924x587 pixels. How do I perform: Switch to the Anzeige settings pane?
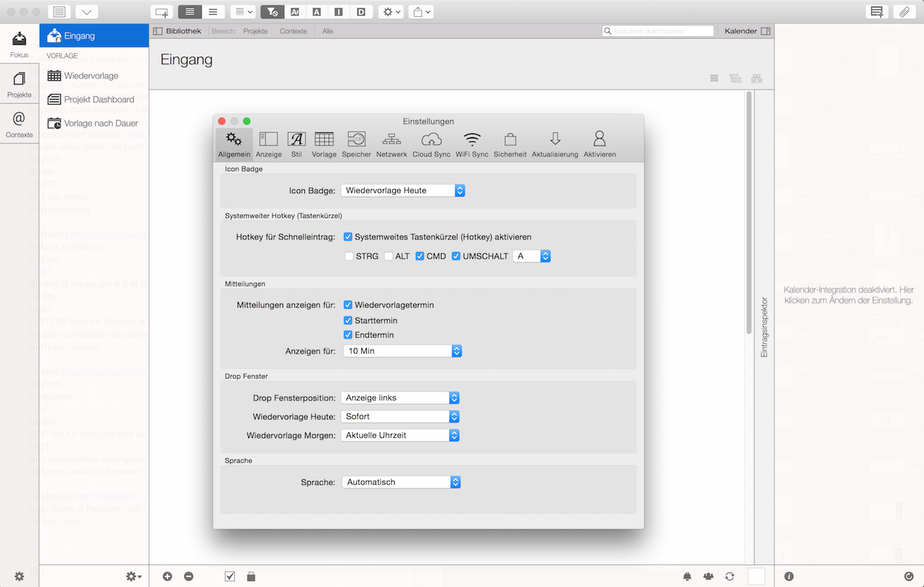click(x=269, y=144)
